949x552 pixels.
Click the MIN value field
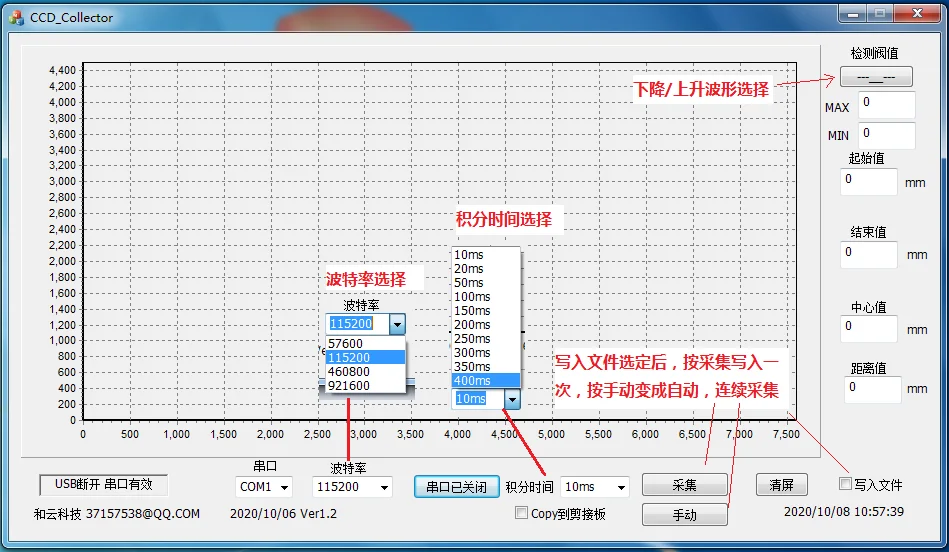coord(887,136)
